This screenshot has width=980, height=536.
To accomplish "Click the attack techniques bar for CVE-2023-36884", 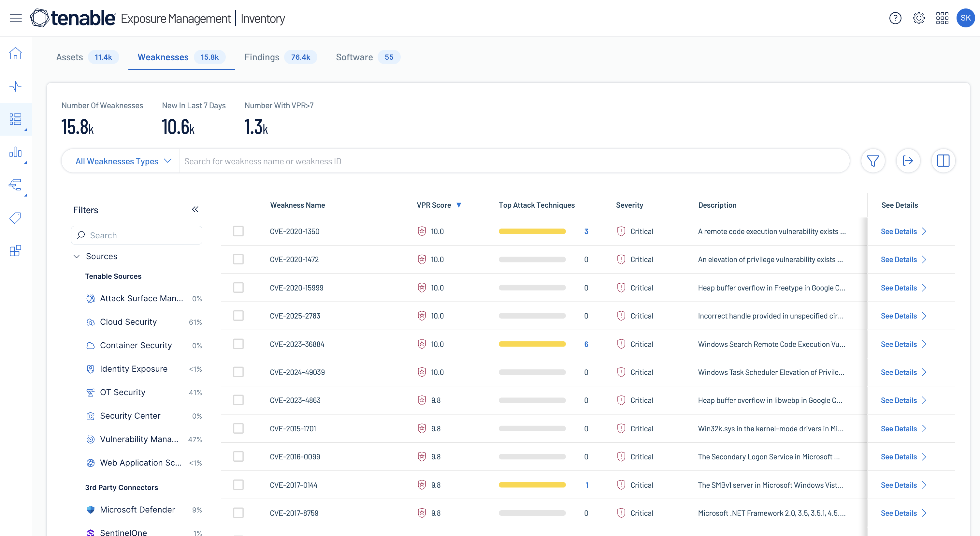I will [x=532, y=344].
